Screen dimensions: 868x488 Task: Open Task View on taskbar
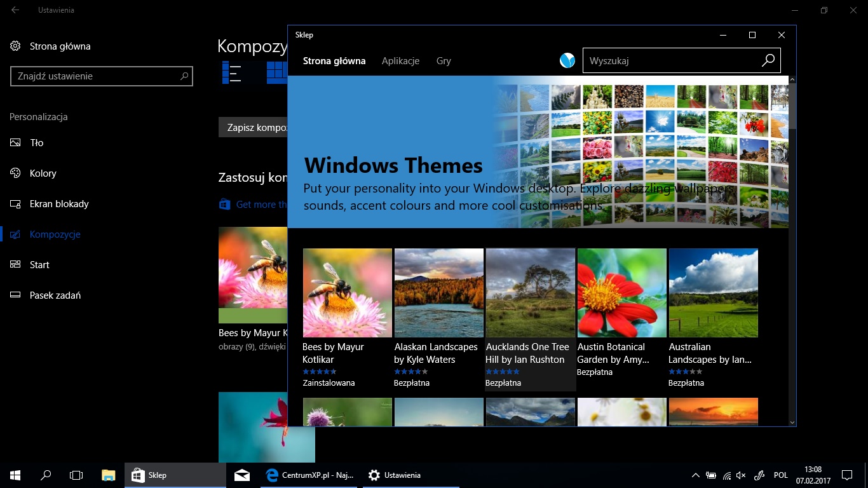76,475
